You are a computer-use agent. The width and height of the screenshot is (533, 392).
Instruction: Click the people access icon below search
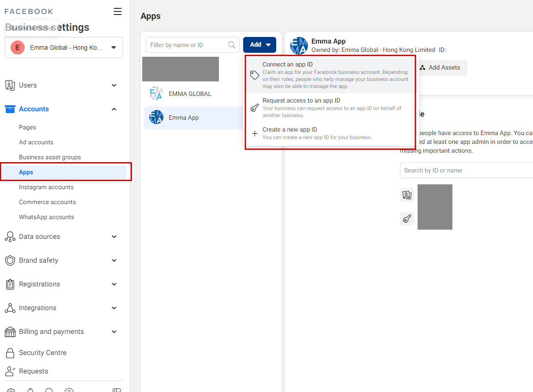407,195
